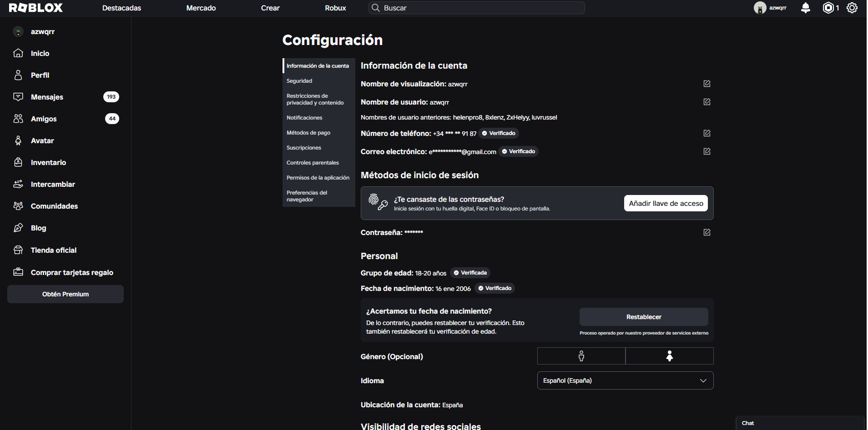Viewport: 868px width, 430px height.
Task: Click the 193 messages badge
Action: [111, 97]
